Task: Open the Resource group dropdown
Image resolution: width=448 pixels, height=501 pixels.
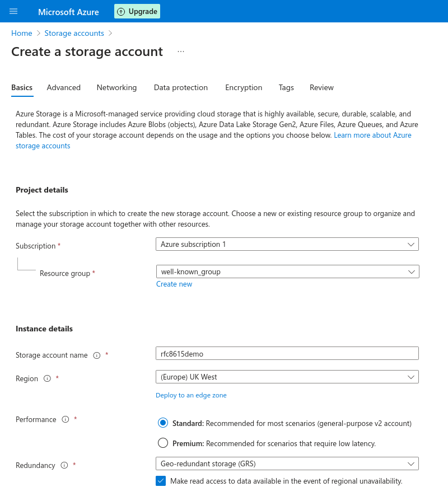Action: pyautogui.click(x=288, y=271)
